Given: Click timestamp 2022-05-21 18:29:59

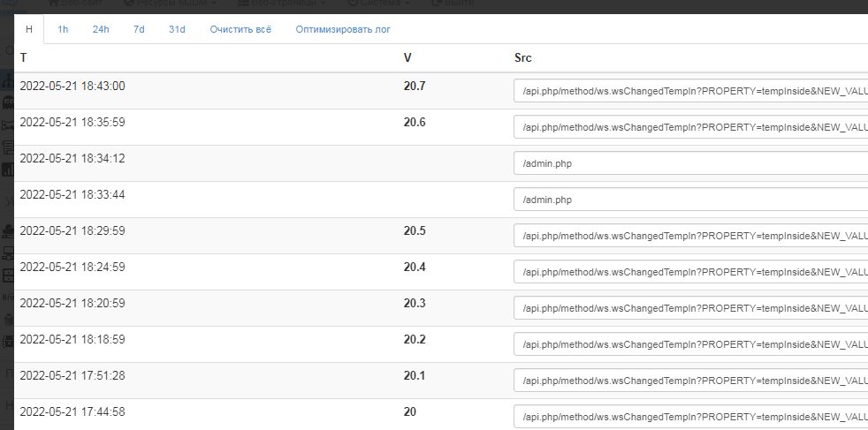Looking at the screenshot, I should coord(72,230).
